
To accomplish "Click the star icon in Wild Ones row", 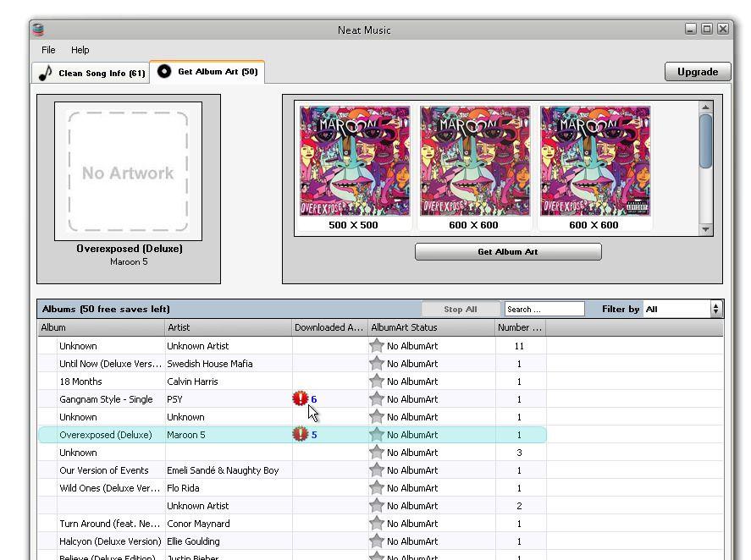I will [377, 488].
